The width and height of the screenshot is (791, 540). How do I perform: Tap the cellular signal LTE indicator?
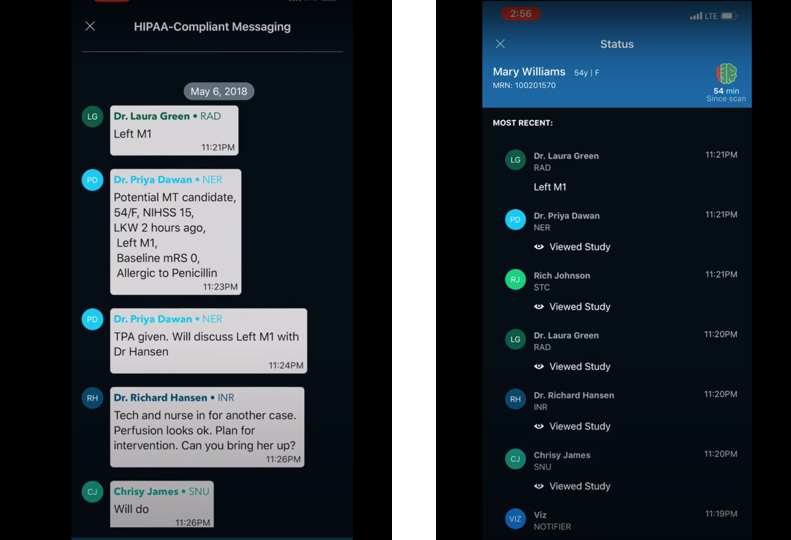click(x=703, y=16)
